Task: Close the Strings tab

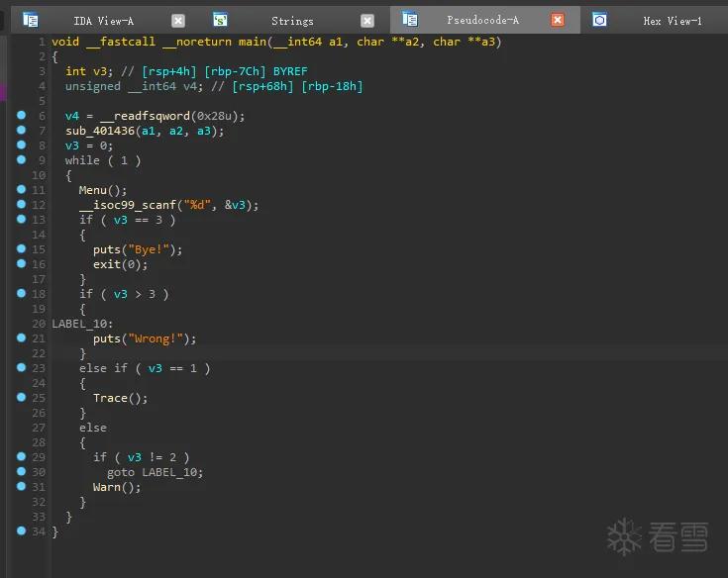Action: pos(367,21)
